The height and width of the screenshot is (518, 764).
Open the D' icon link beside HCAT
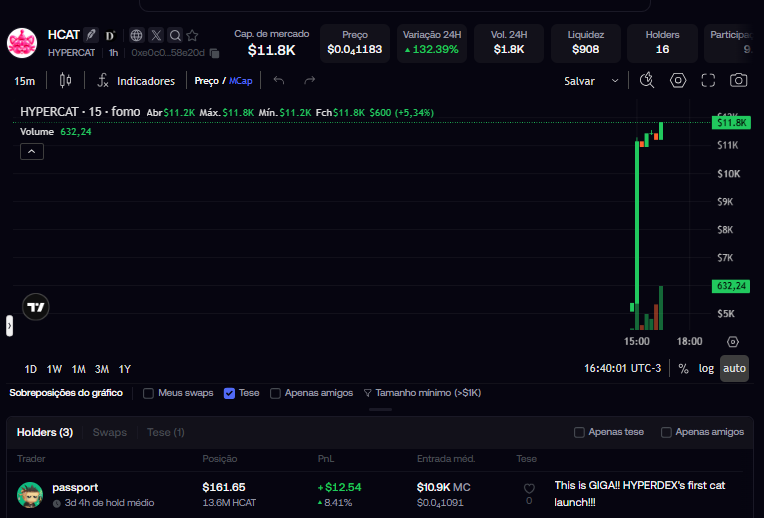110,36
